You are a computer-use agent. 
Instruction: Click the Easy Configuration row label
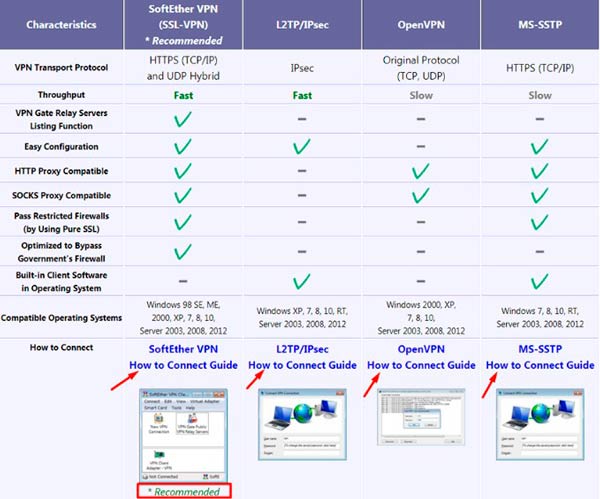click(x=61, y=147)
